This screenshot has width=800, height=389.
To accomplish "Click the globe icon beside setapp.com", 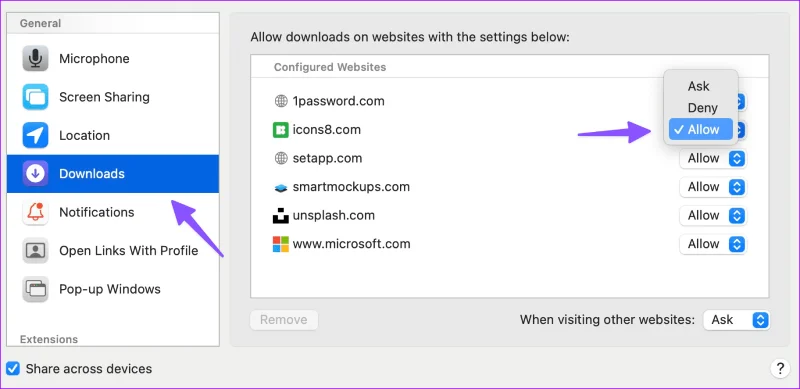I will pyautogui.click(x=281, y=158).
